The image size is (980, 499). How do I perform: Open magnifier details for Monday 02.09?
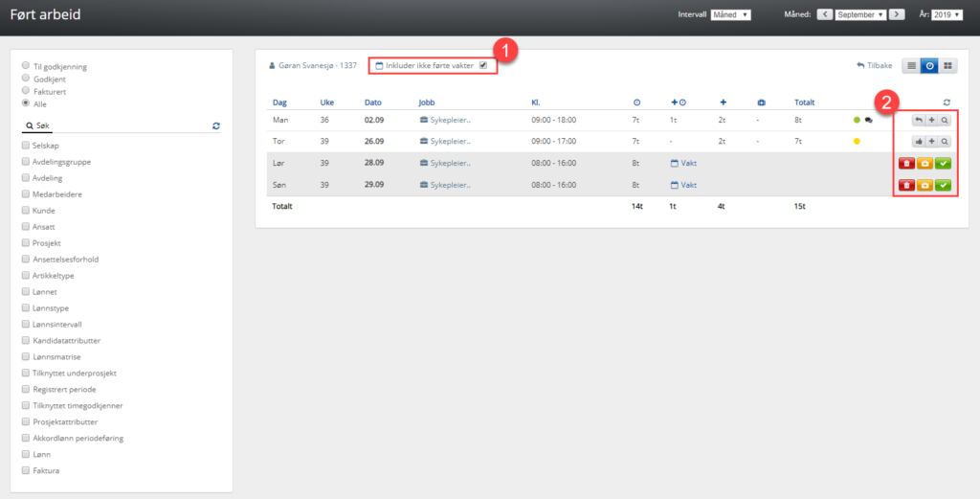(x=944, y=121)
